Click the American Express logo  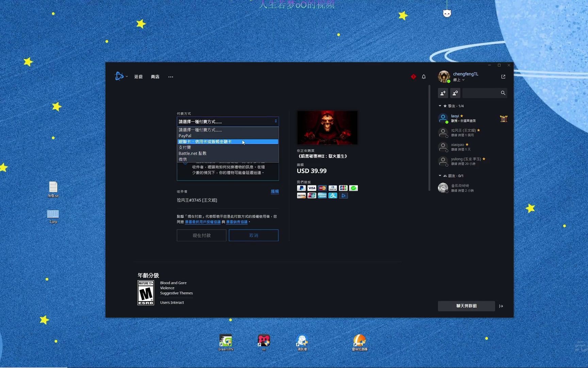[x=322, y=196]
